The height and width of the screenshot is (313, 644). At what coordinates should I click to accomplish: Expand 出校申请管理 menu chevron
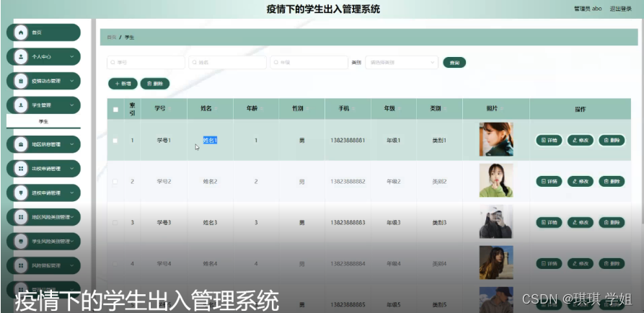point(72,169)
